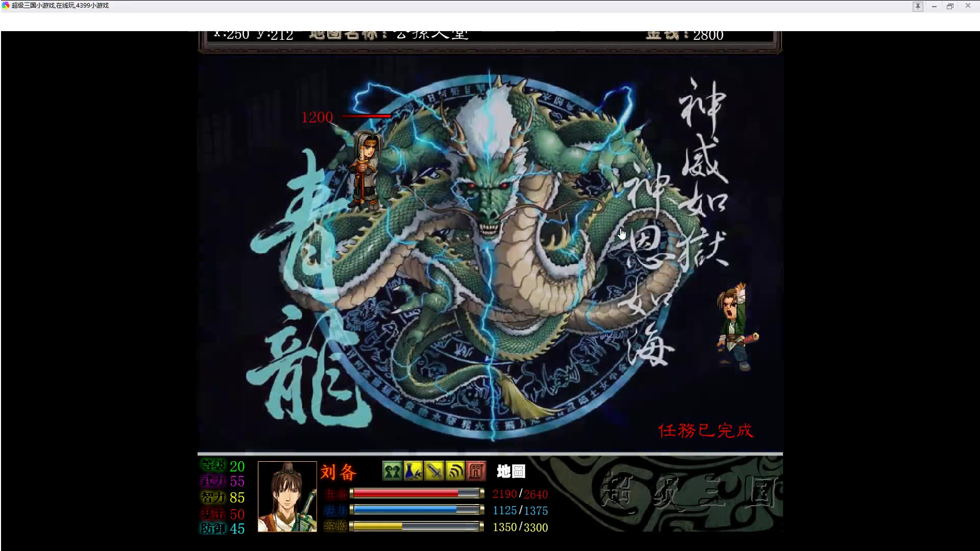The width and height of the screenshot is (980, 551).
Task: Open the sword equipment icon
Action: coord(434,471)
